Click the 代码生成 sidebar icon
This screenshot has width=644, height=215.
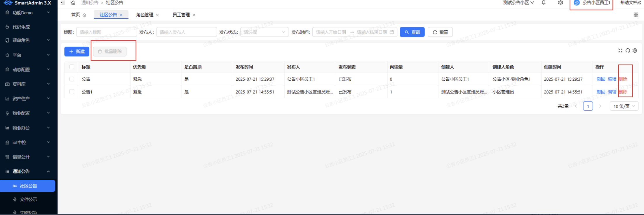coord(7,27)
